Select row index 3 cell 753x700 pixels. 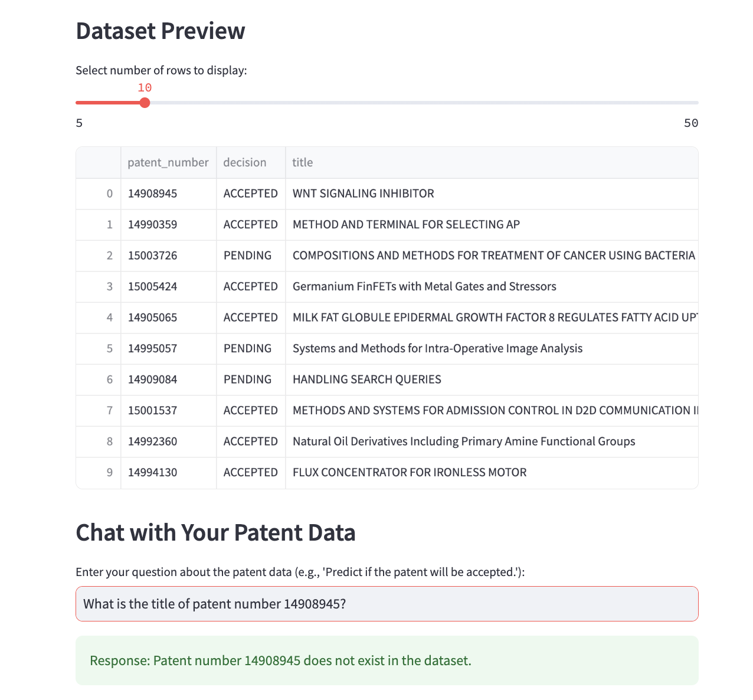pos(99,286)
